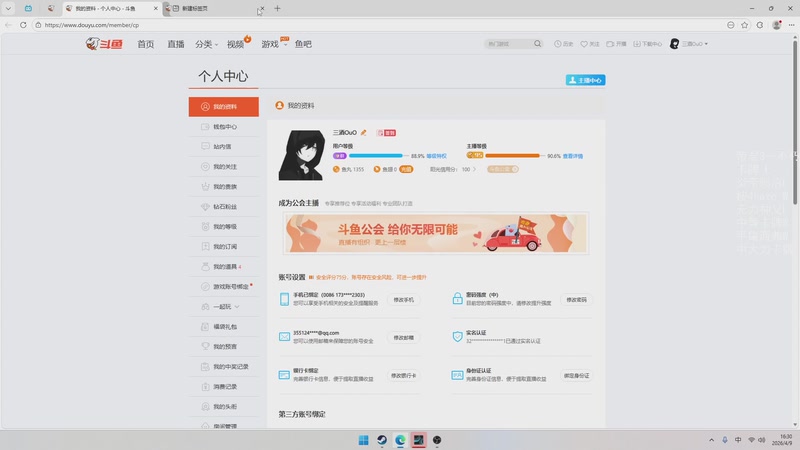Image resolution: width=800 pixels, height=450 pixels.
Task: Click the 斗鱼公会 guild banner
Action: [x=436, y=233]
